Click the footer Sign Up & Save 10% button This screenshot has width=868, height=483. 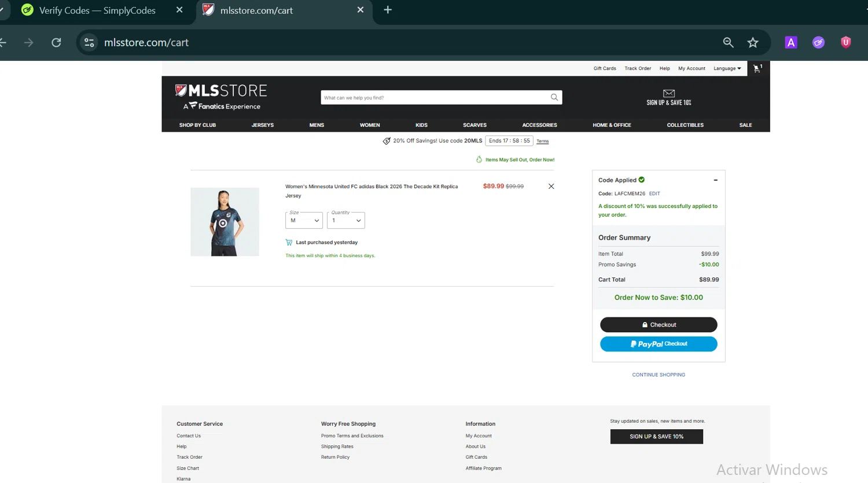click(656, 437)
